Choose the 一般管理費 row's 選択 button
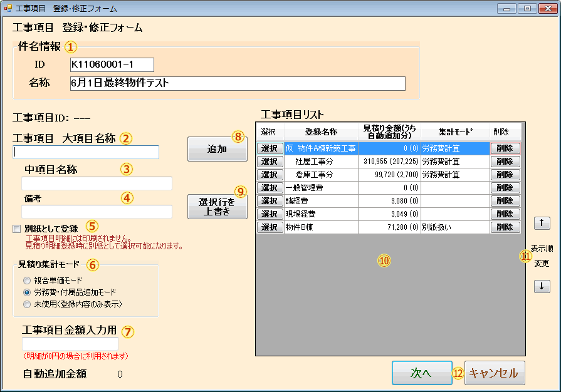The height and width of the screenshot is (392, 561). pyautogui.click(x=270, y=188)
